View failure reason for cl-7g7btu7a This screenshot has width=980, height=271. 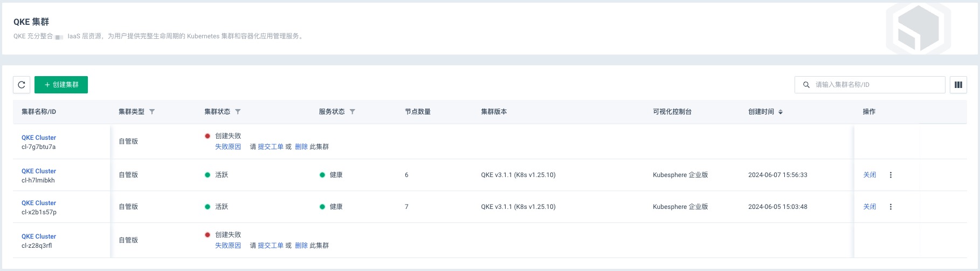(228, 147)
